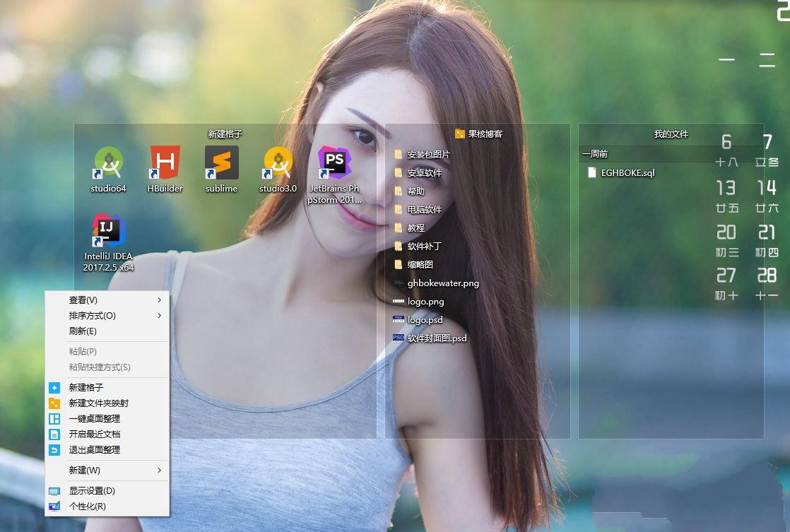The width and height of the screenshot is (790, 532).
Task: Open the 电脑软件 folder
Action: coord(424,210)
